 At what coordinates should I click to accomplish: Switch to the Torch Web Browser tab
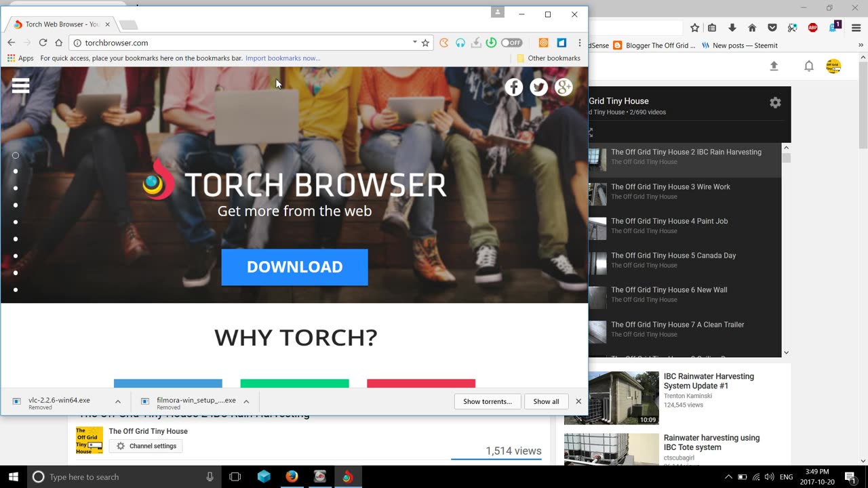click(61, 24)
